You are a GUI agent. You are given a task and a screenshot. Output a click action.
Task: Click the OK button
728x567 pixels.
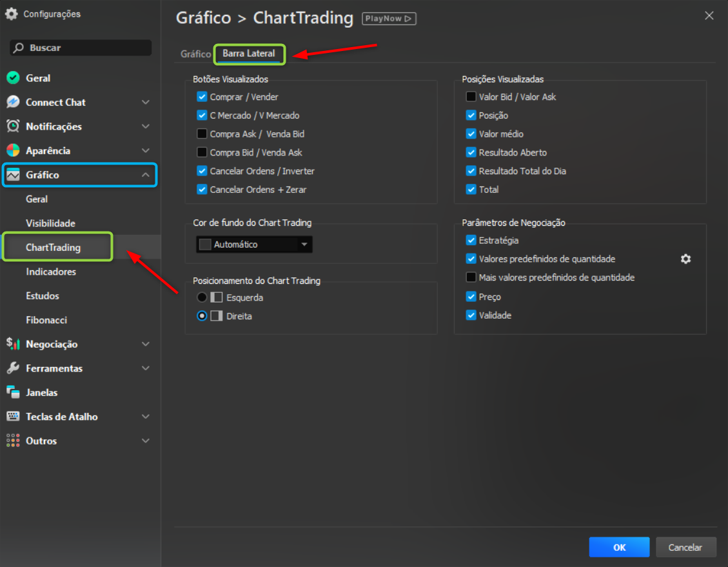(x=619, y=547)
